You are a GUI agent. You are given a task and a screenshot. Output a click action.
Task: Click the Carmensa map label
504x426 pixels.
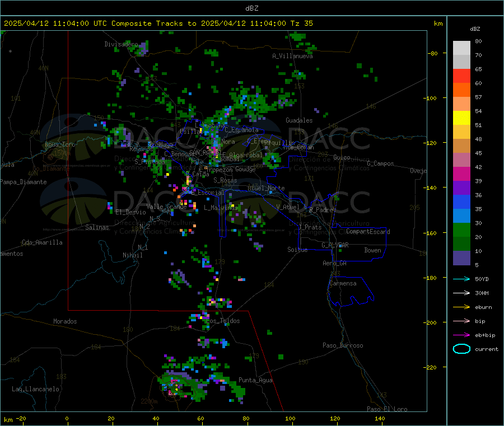tap(343, 284)
